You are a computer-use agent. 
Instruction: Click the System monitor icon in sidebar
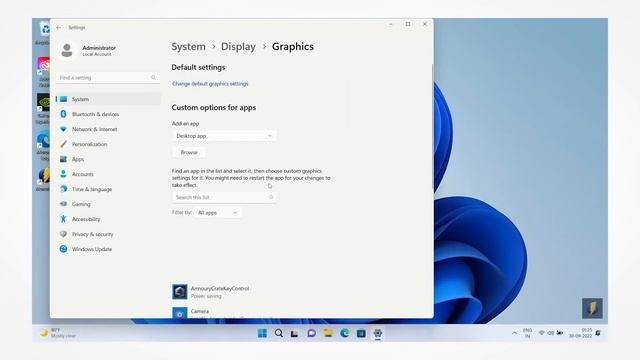pyautogui.click(x=63, y=99)
